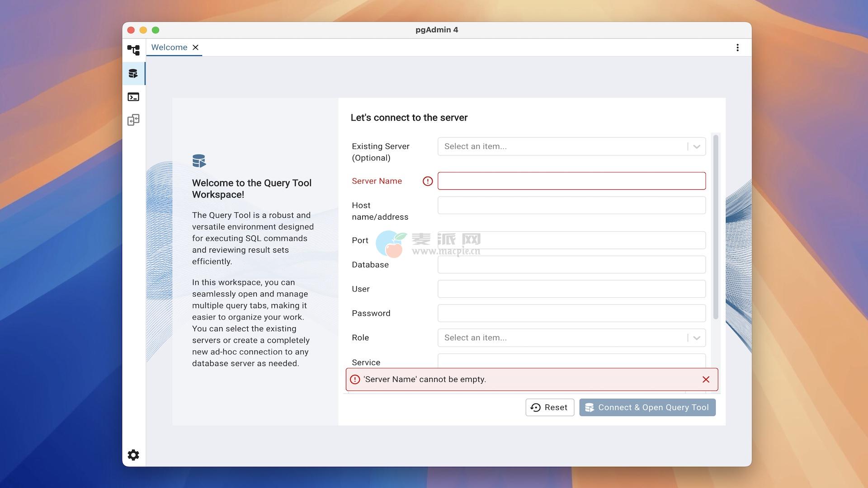Click the red Server Name label

377,181
